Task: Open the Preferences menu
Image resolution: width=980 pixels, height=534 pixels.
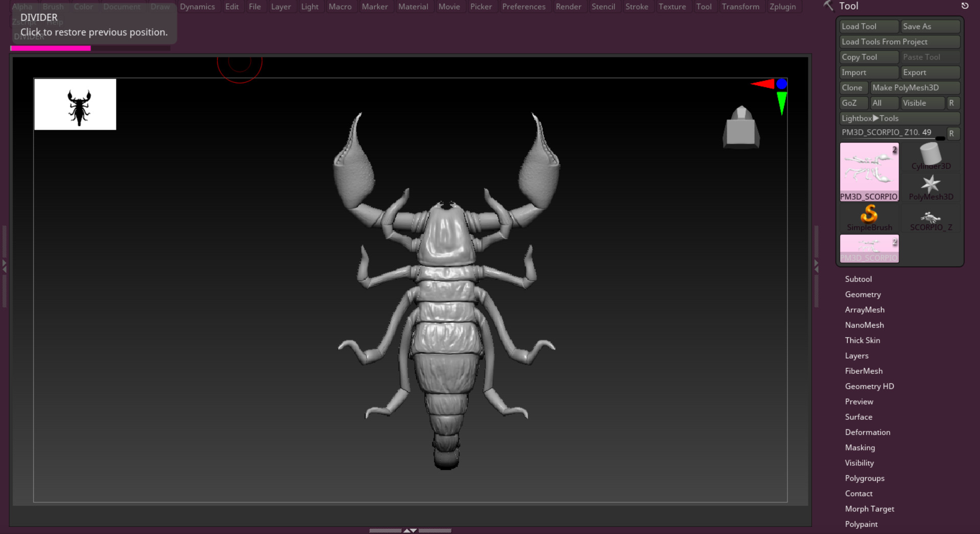Action: (x=523, y=7)
